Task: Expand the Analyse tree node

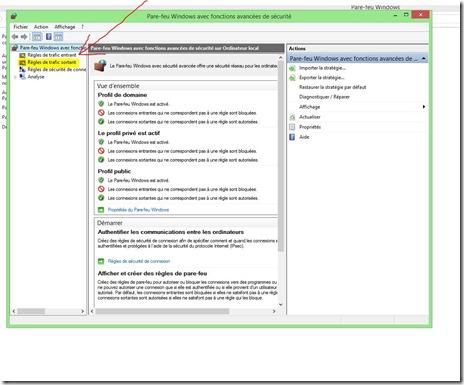Action: [x=15, y=77]
